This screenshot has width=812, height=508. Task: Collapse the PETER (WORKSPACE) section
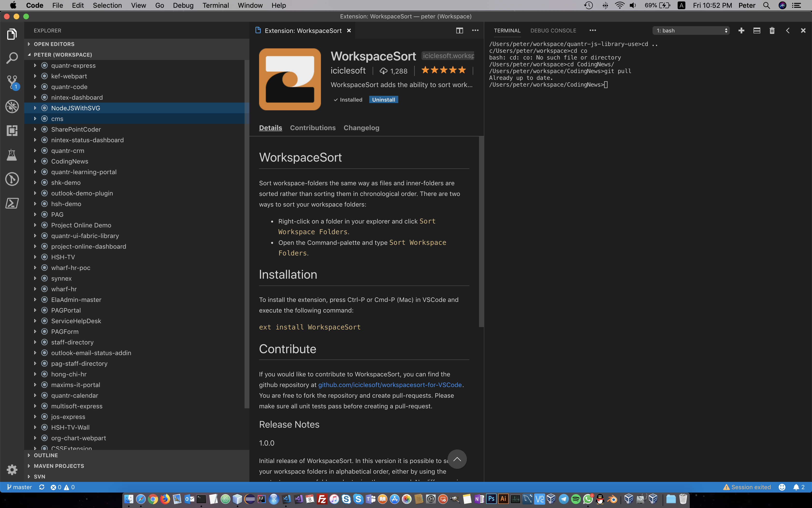click(x=137, y=55)
